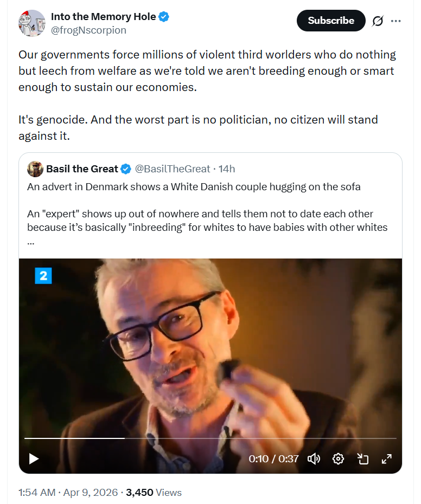
Task: Open Basil the Great avatar
Action: click(x=35, y=169)
